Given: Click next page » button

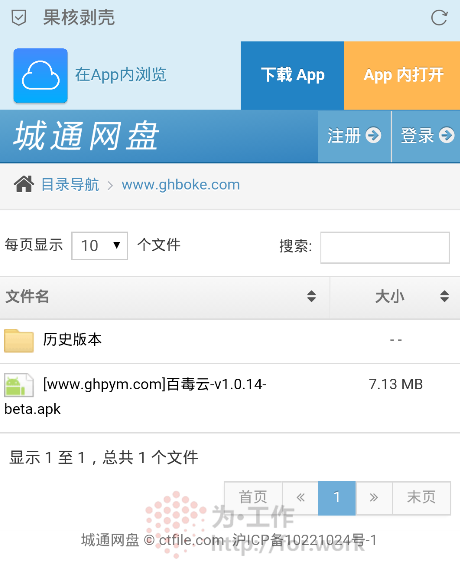Looking at the screenshot, I should click(374, 498).
